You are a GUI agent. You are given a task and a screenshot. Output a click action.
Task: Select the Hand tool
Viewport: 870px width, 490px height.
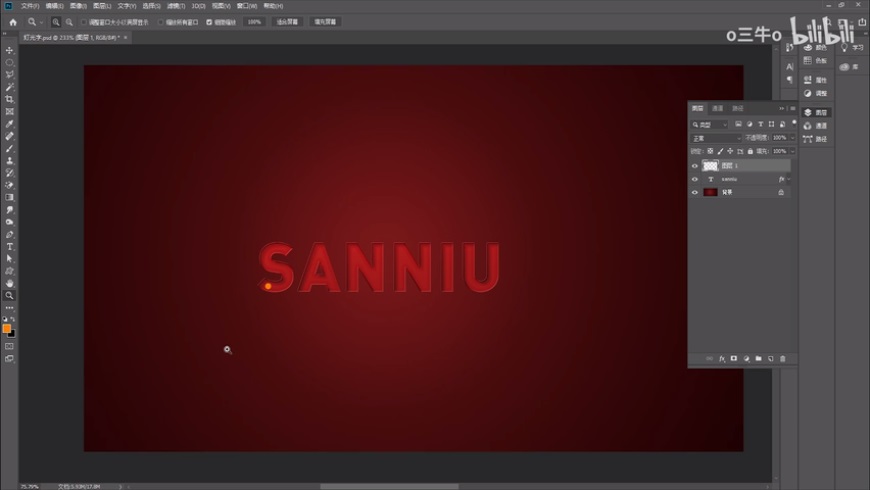(x=10, y=283)
